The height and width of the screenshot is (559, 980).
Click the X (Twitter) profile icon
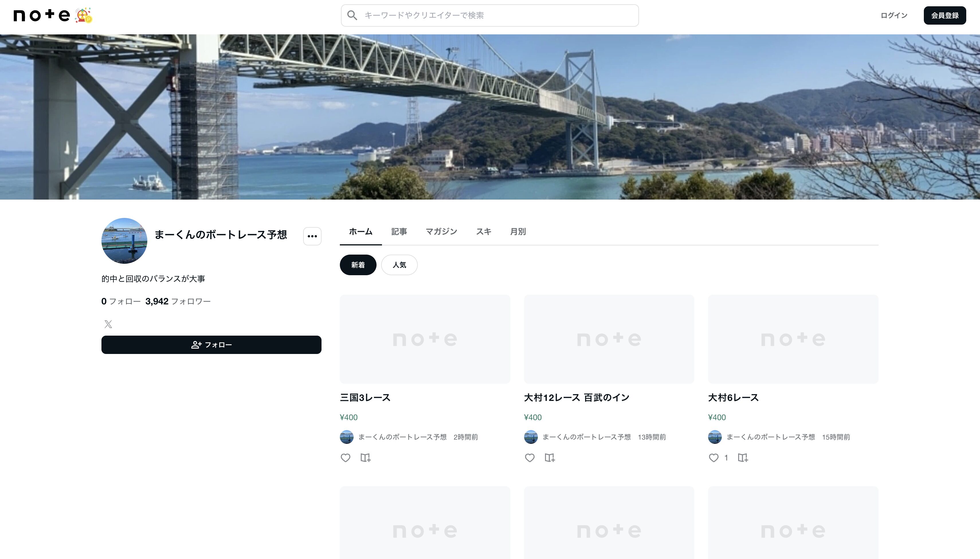[x=108, y=324]
